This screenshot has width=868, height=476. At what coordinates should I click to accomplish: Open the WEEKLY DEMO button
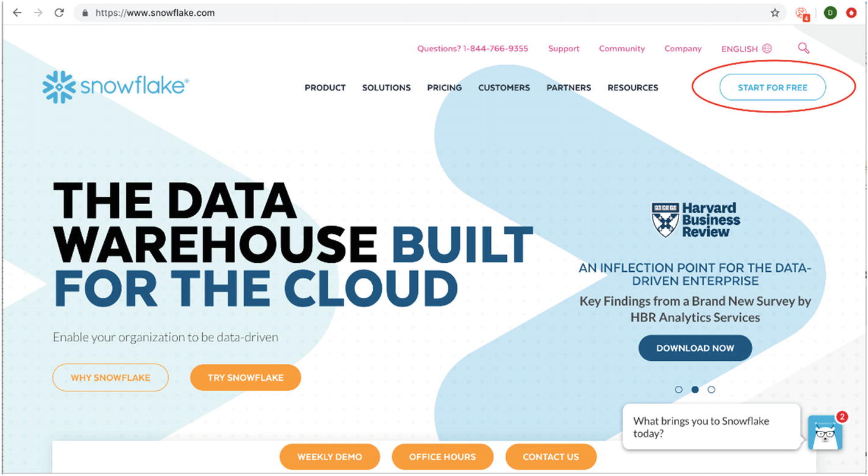330,456
